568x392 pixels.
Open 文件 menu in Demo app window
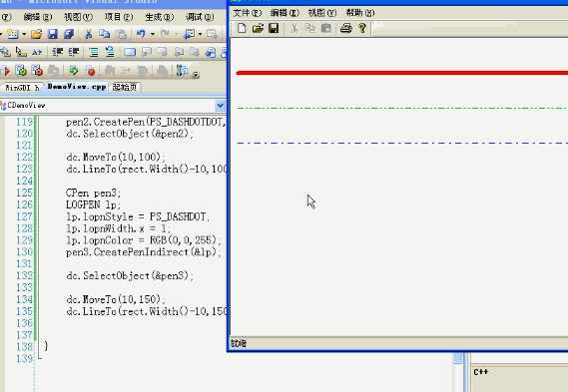[247, 13]
